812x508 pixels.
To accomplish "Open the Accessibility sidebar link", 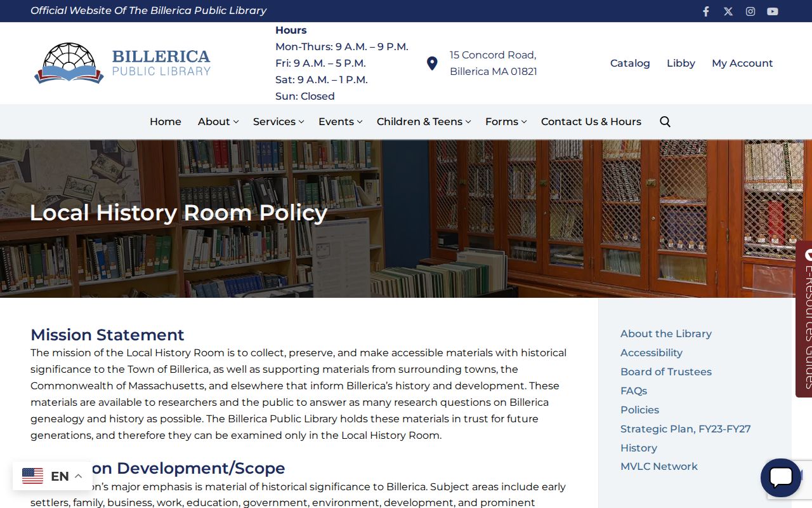I will click(652, 352).
